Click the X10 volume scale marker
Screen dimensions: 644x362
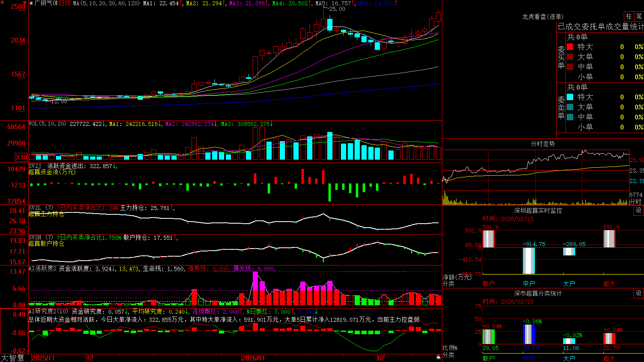(x=21, y=157)
